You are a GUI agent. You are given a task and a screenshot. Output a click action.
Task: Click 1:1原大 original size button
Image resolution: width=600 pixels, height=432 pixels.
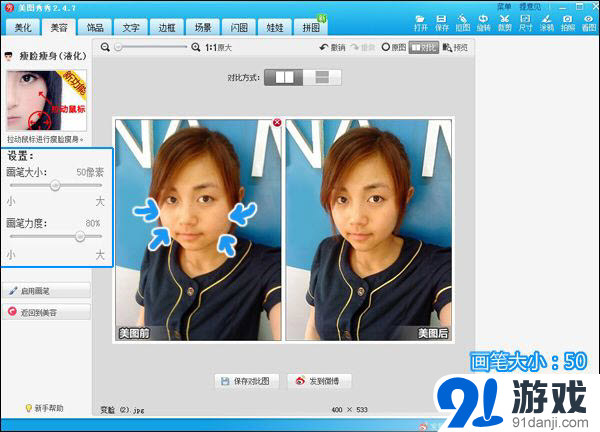[x=218, y=47]
